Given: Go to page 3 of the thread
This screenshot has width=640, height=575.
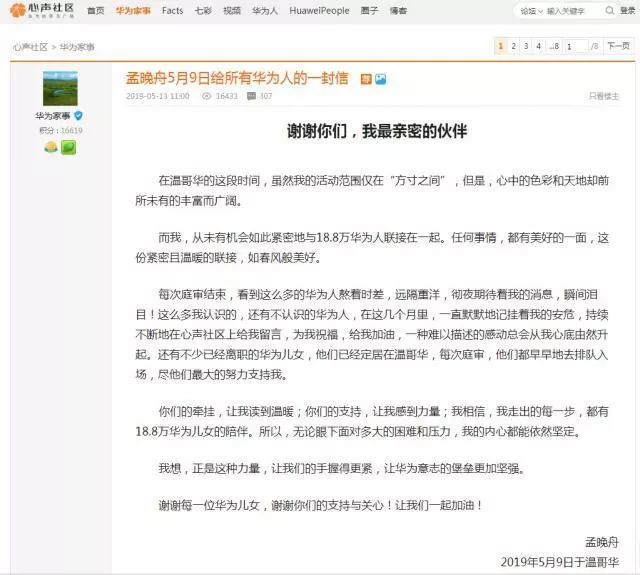Looking at the screenshot, I should point(526,46).
